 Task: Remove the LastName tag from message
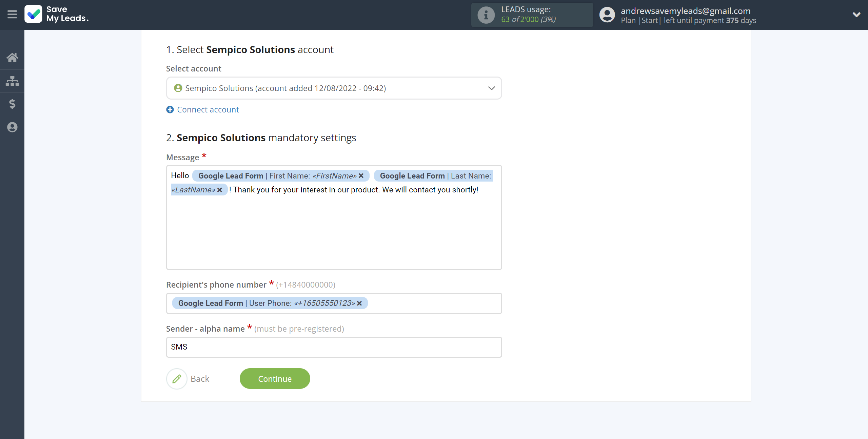(220, 190)
